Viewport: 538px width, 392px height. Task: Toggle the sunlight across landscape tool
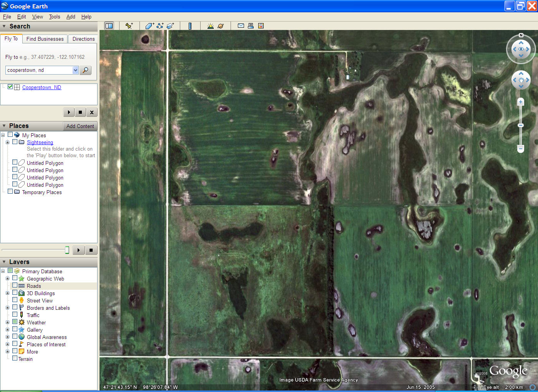[x=210, y=26]
